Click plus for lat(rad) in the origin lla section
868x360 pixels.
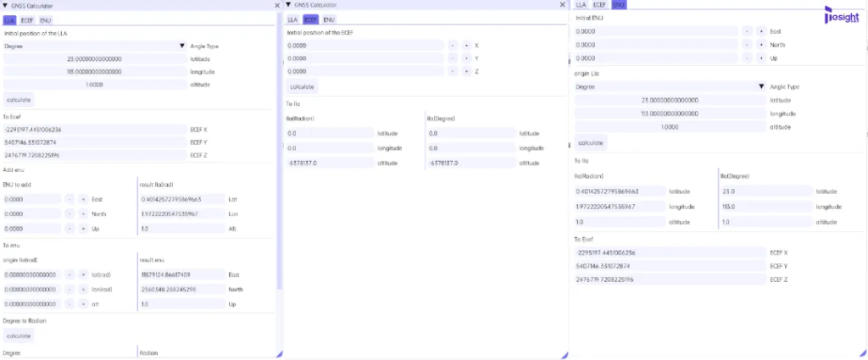[x=83, y=274]
